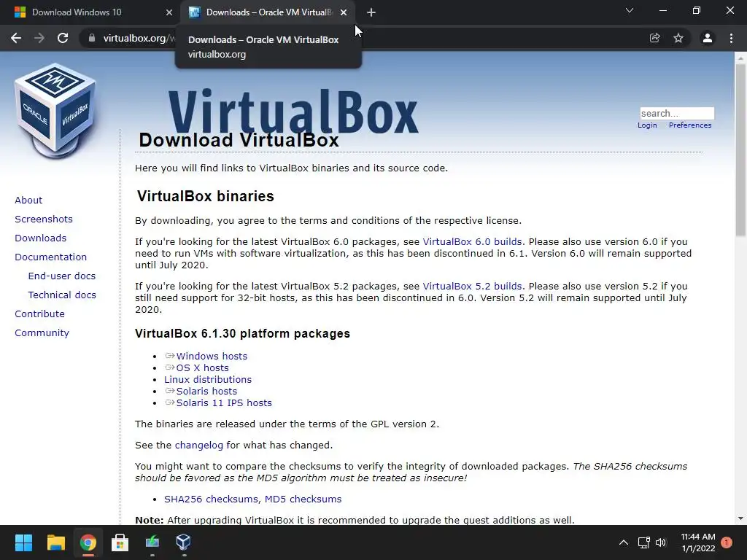The image size is (747, 560).
Task: Follow the VirtualBox 6.0 builds link
Action: [472, 242]
